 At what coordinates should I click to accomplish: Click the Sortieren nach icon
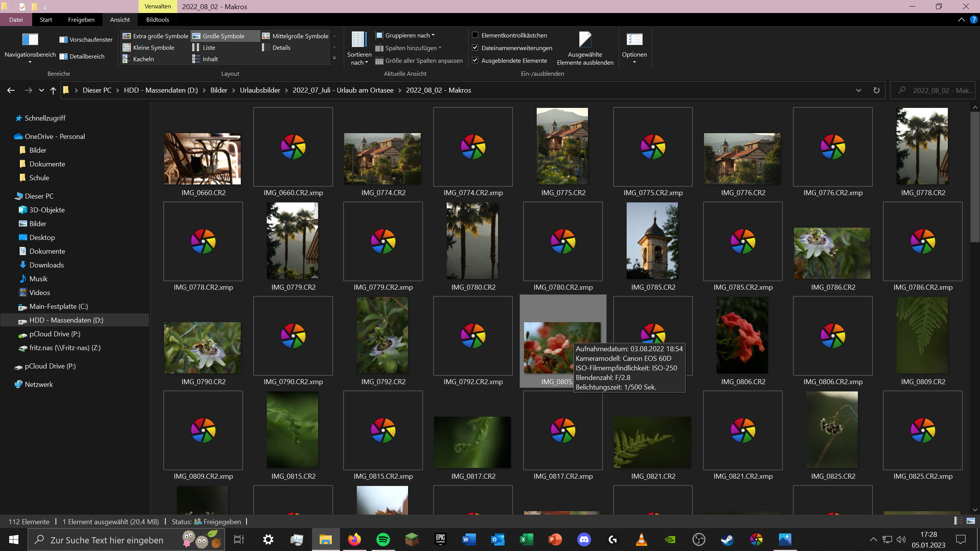tap(359, 40)
